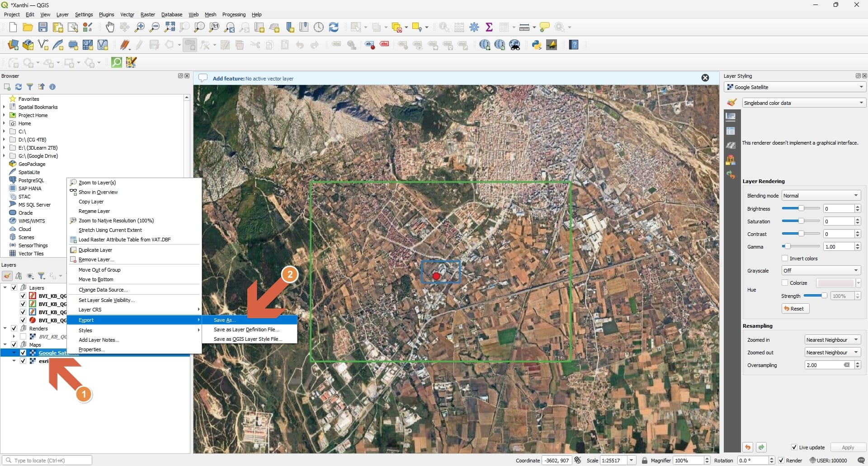
Task: Open the Google Satellite layer selector dropdown
Action: point(795,87)
